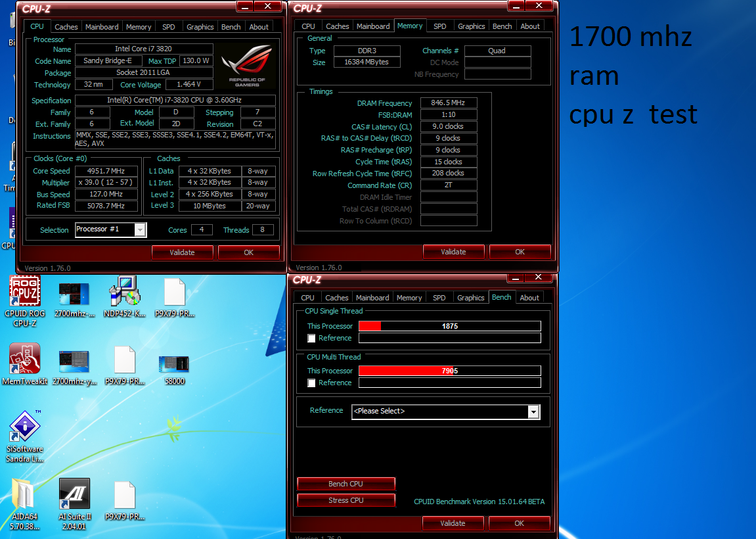Select the P9X79-PR file beside 2700mhz-y
The width and height of the screenshot is (756, 539).
click(125, 365)
